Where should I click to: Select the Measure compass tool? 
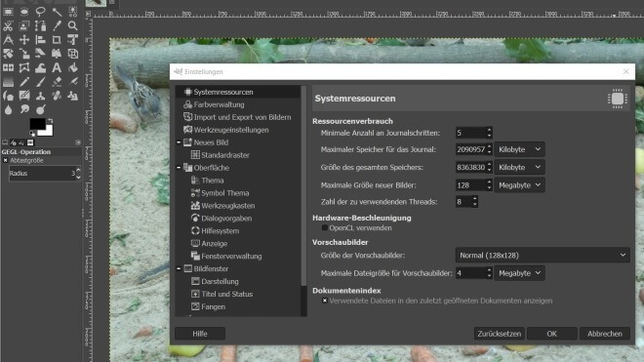(8, 40)
